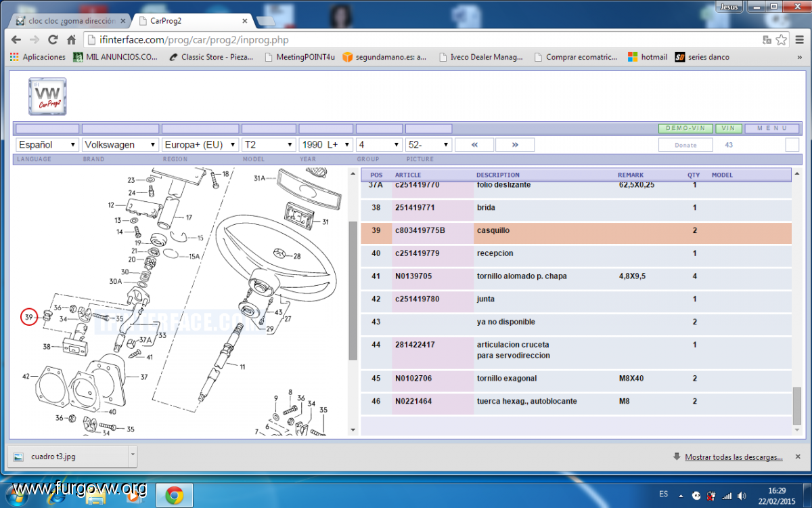Open the Iveco Dealer Manag... bookmark
Screen dimensions: 812x508
[x=481, y=57]
